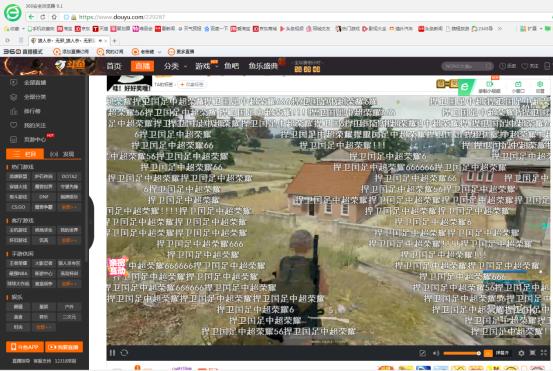The height and width of the screenshot is (371, 553).
Task: Mute the player volume speaker icon
Action: click(436, 353)
